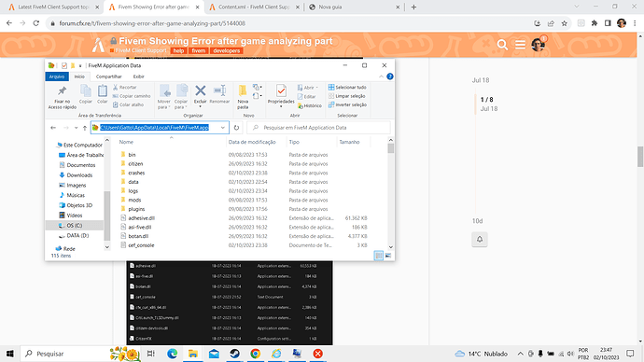Expand the address bar history dropdown
Image resolution: width=644 pixels, height=362 pixels.
pos(223,128)
